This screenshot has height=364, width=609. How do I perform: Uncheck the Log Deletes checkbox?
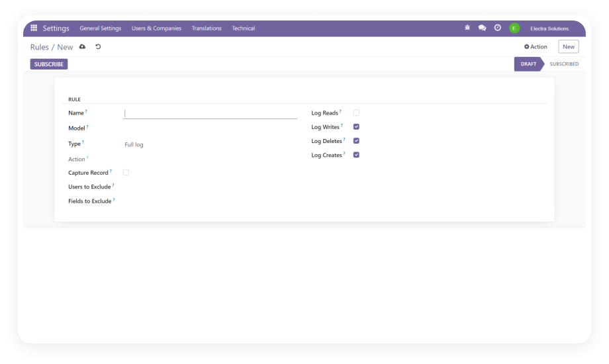pyautogui.click(x=356, y=140)
